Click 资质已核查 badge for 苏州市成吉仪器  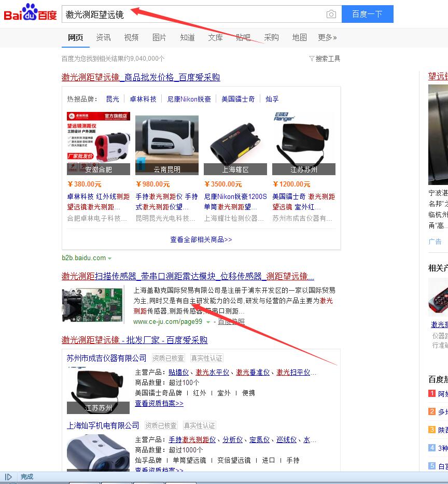169,358
